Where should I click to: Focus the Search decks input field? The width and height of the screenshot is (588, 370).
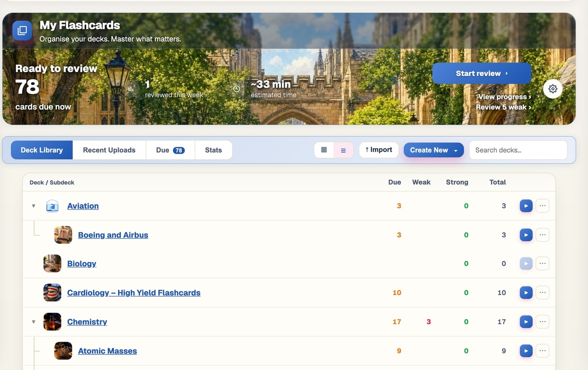[518, 150]
